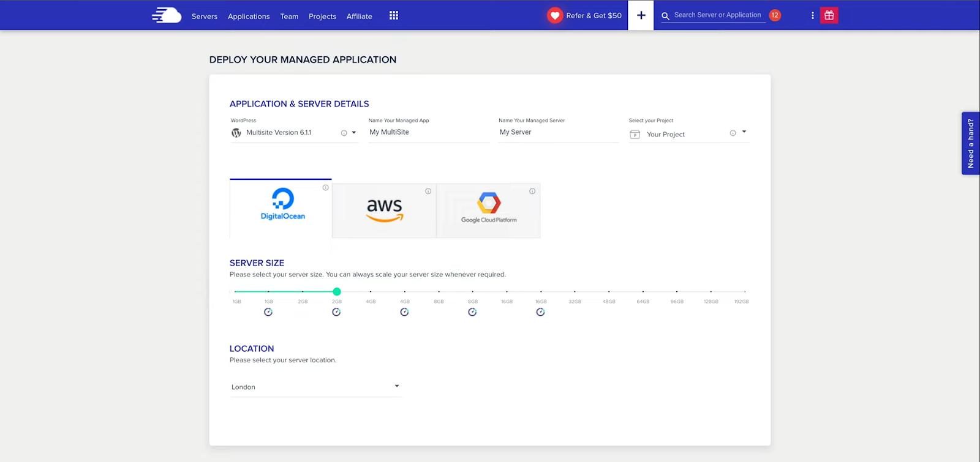Image resolution: width=980 pixels, height=462 pixels.
Task: Set server size slider to 192GB
Action: (744, 292)
